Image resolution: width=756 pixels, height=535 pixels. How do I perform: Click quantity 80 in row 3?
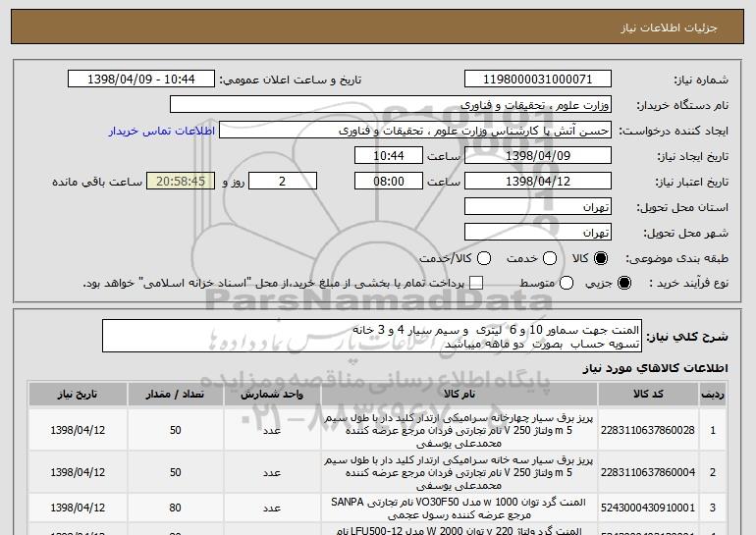pyautogui.click(x=175, y=508)
